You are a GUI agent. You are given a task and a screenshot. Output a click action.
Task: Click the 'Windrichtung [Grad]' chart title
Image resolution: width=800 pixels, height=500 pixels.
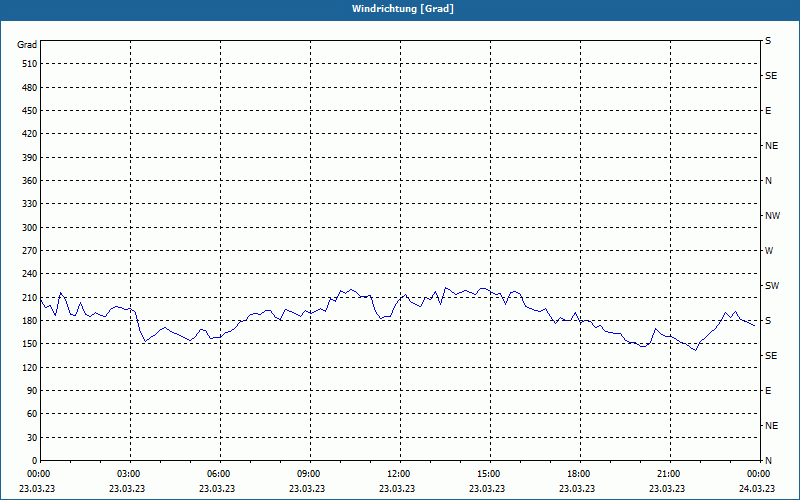403,9
